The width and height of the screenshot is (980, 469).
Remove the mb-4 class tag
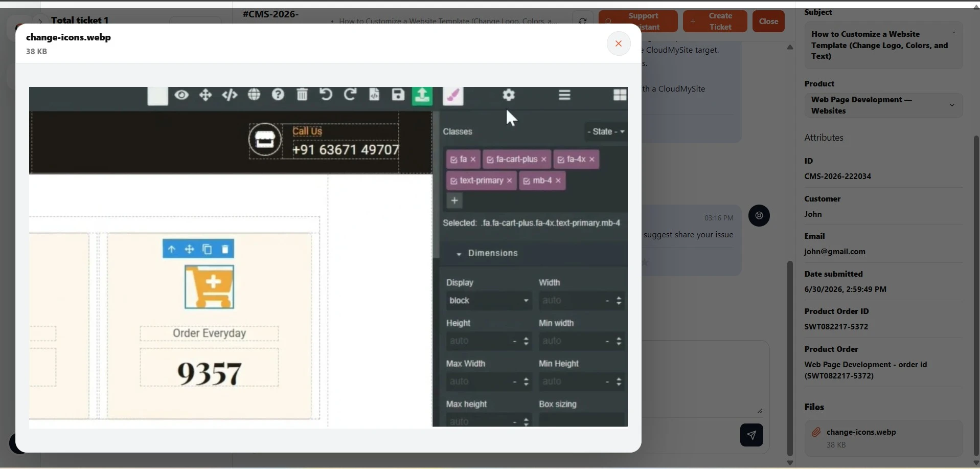click(558, 181)
